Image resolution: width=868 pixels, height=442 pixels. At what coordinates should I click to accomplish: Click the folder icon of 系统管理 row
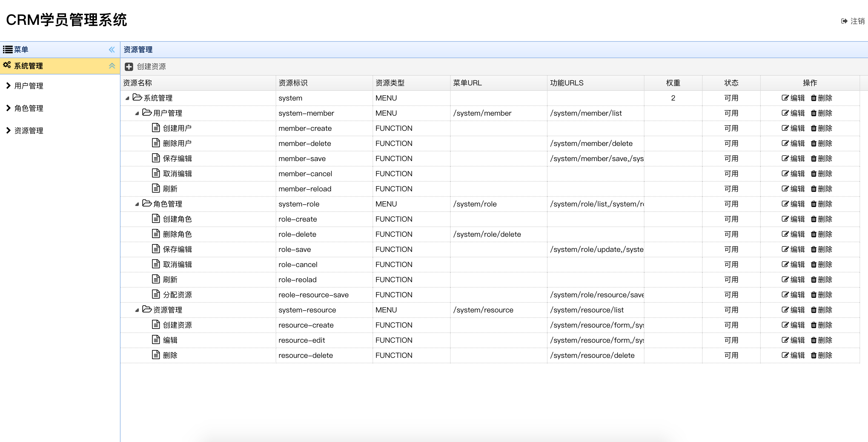point(137,97)
